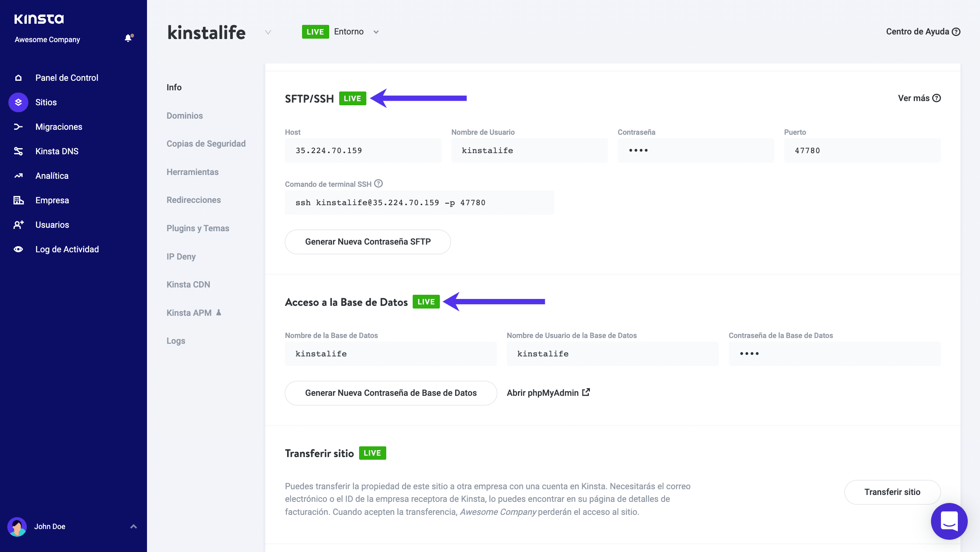Click the LIVE badge beside Entorno

315,32
